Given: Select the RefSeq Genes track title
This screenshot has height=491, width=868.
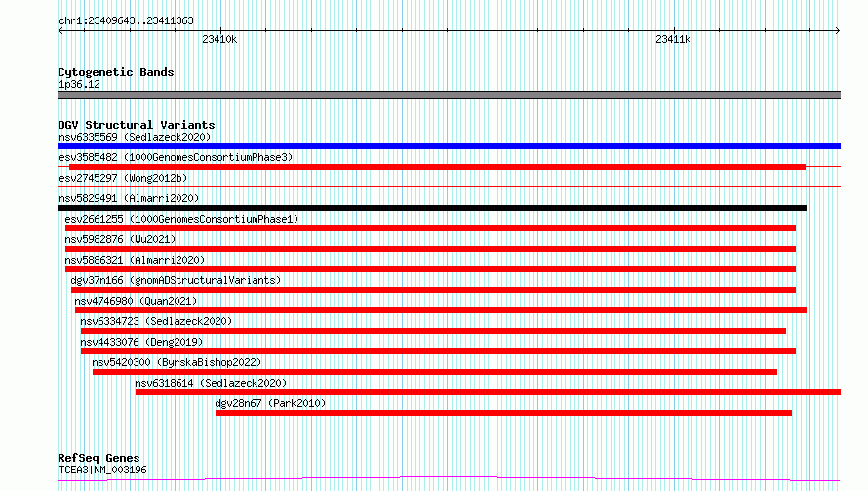Looking at the screenshot, I should [99, 458].
